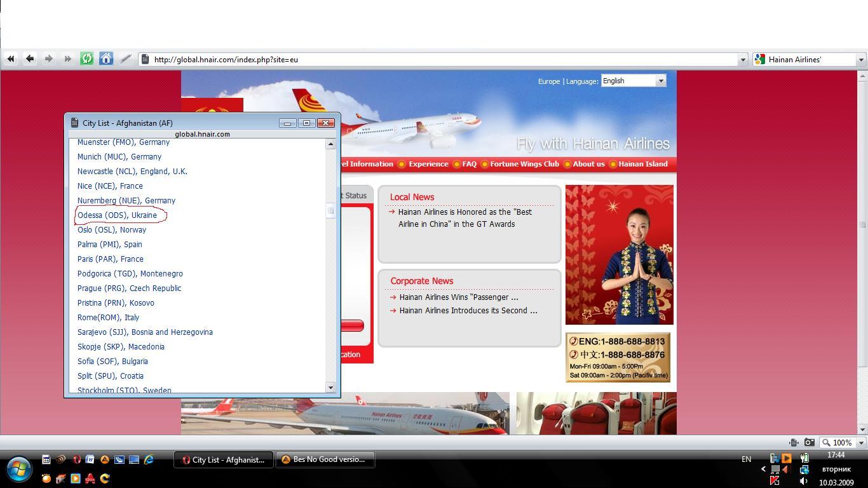Toggle Fit to Width in status bar

[794, 442]
